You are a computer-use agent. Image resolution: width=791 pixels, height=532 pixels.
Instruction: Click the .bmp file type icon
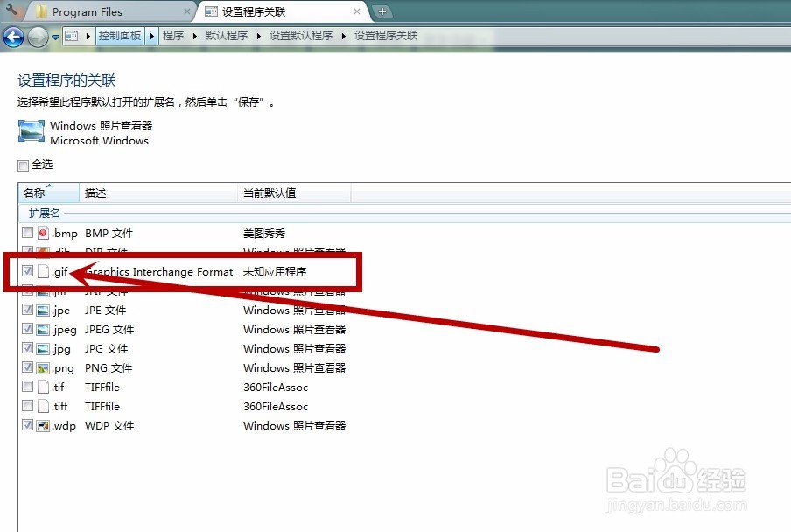click(42, 233)
